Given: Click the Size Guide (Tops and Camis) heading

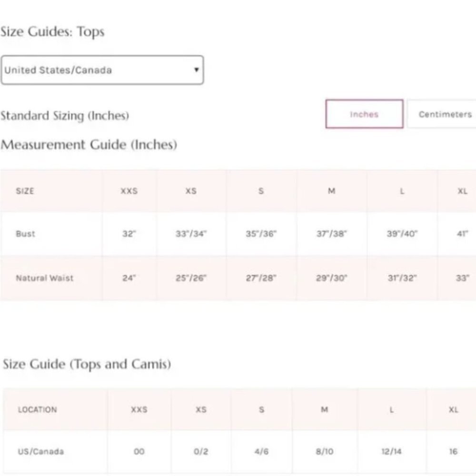Looking at the screenshot, I should pyautogui.click(x=87, y=364).
